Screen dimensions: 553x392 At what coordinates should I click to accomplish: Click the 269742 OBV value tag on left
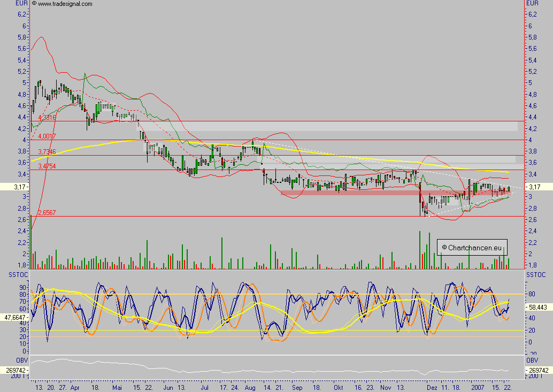[15, 371]
